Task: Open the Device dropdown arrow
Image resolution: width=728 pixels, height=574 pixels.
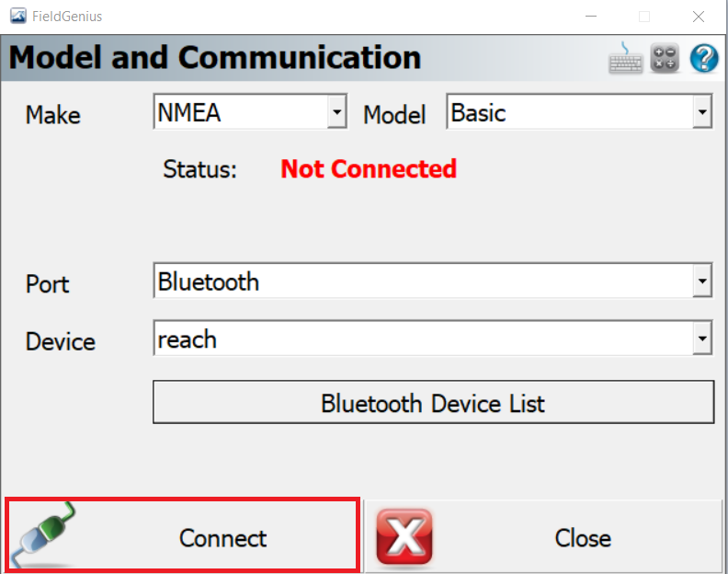Action: click(x=702, y=339)
